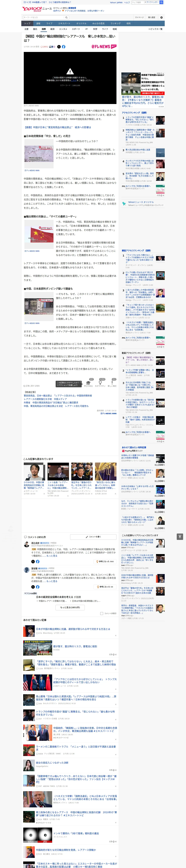Share 高比良彦's comment on Facebook

(38, 562)
